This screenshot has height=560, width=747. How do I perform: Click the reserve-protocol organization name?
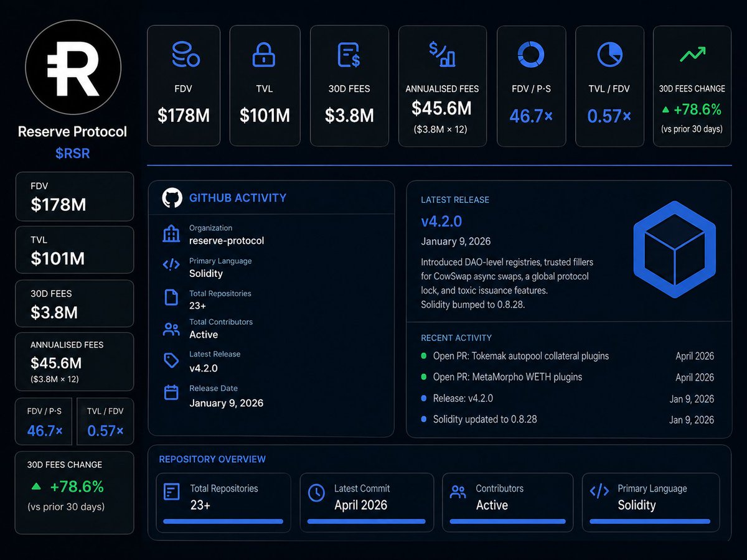coord(227,241)
